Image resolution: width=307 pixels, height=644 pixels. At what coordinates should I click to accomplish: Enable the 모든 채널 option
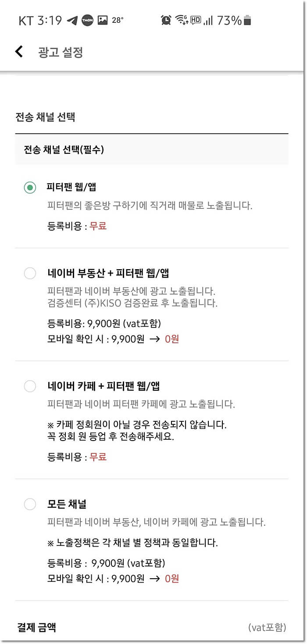pyautogui.click(x=30, y=504)
